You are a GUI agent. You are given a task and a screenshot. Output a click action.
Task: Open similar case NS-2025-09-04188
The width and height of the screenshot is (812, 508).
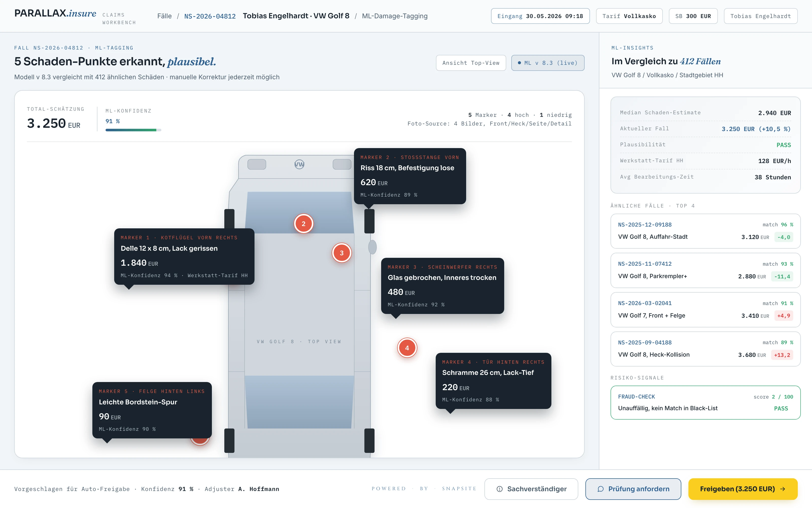705,349
